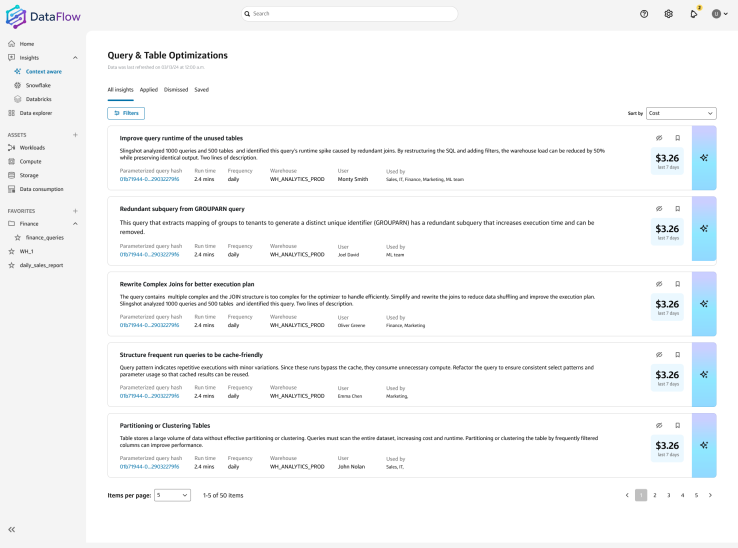Open query hash link for Rewrite Complex Joins

pos(149,325)
